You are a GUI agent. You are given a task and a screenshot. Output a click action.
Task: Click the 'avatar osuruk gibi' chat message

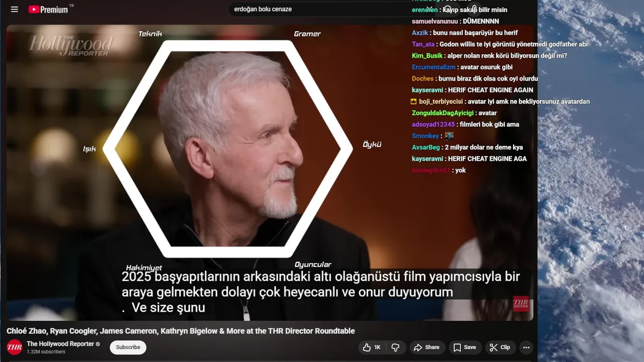coord(487,67)
